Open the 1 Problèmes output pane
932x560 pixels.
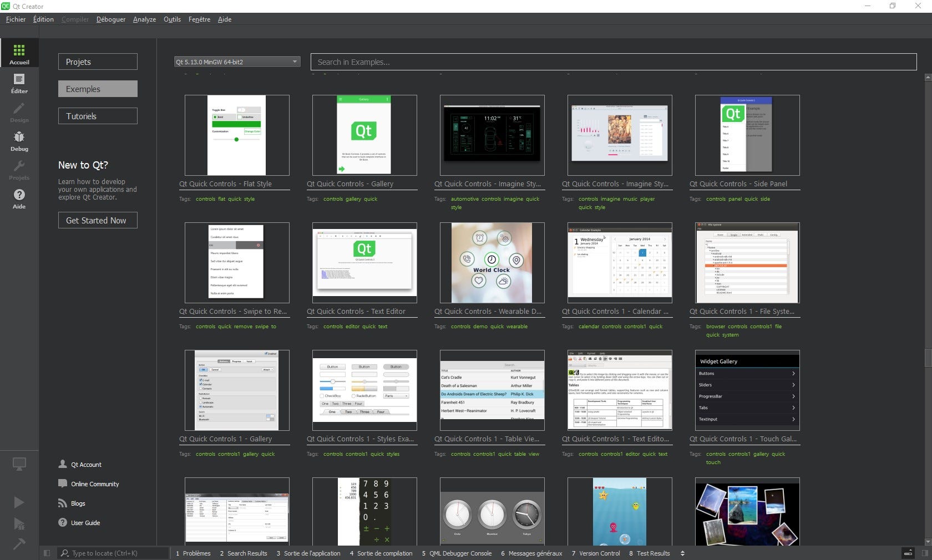tap(193, 553)
